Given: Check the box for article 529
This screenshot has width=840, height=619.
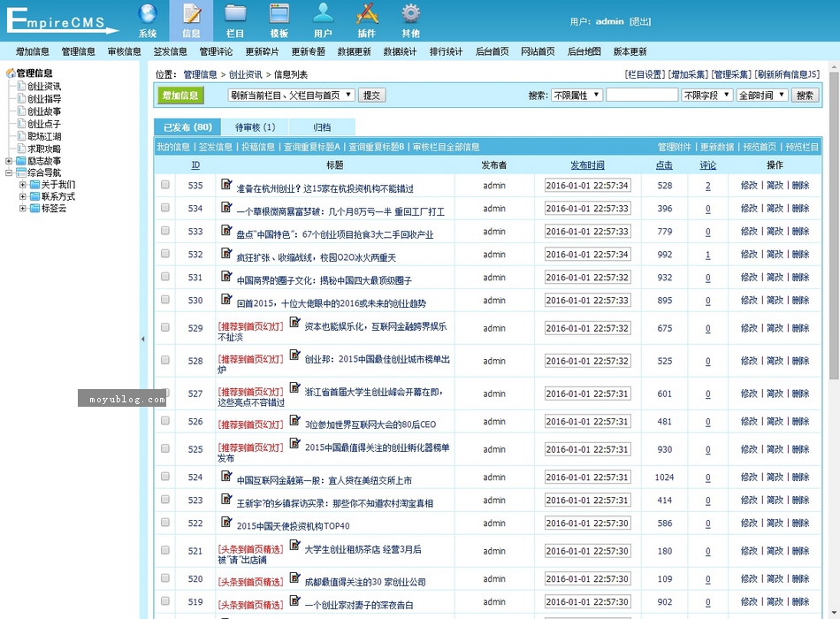Looking at the screenshot, I should tap(165, 327).
